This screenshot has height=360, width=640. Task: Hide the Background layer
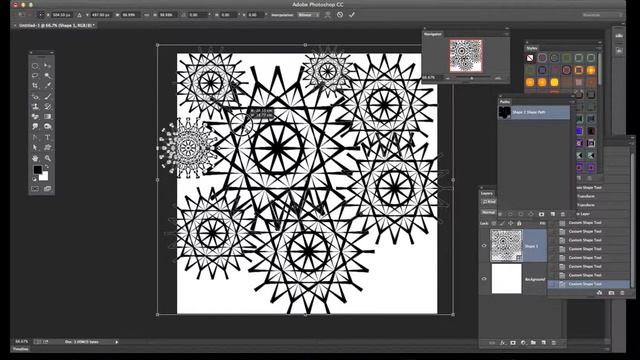pos(484,279)
